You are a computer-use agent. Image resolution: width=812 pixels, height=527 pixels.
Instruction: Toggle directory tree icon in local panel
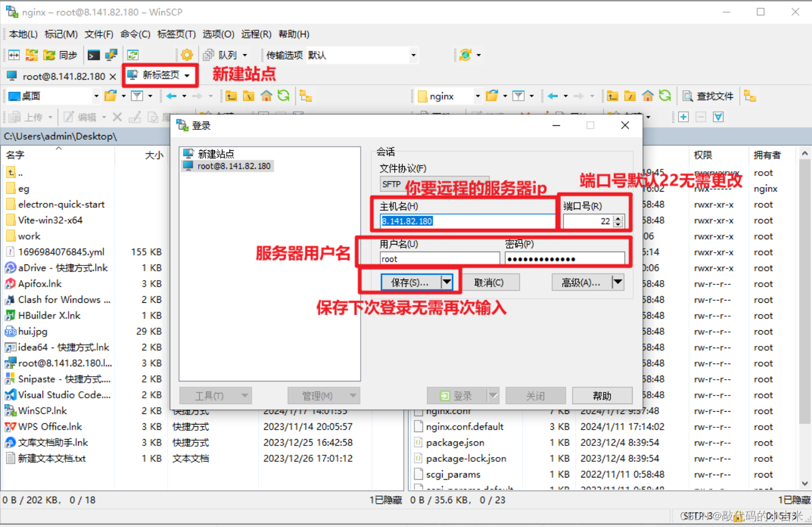[306, 96]
